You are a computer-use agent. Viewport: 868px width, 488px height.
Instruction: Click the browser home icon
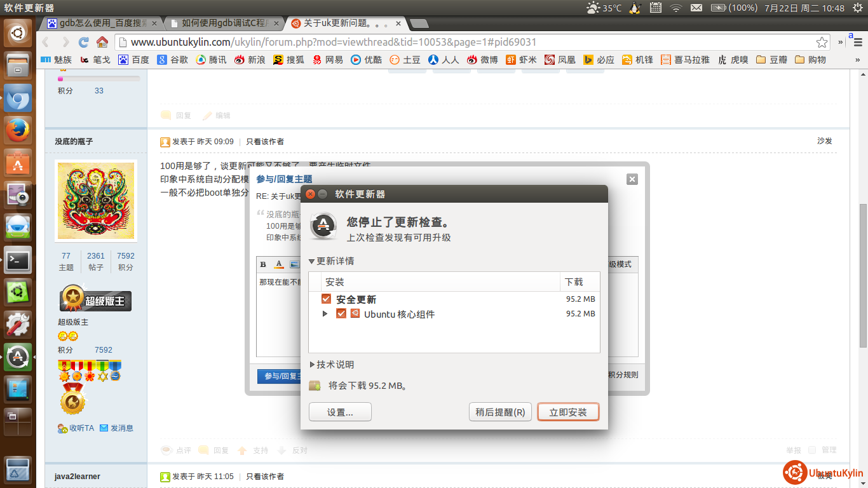(x=102, y=43)
